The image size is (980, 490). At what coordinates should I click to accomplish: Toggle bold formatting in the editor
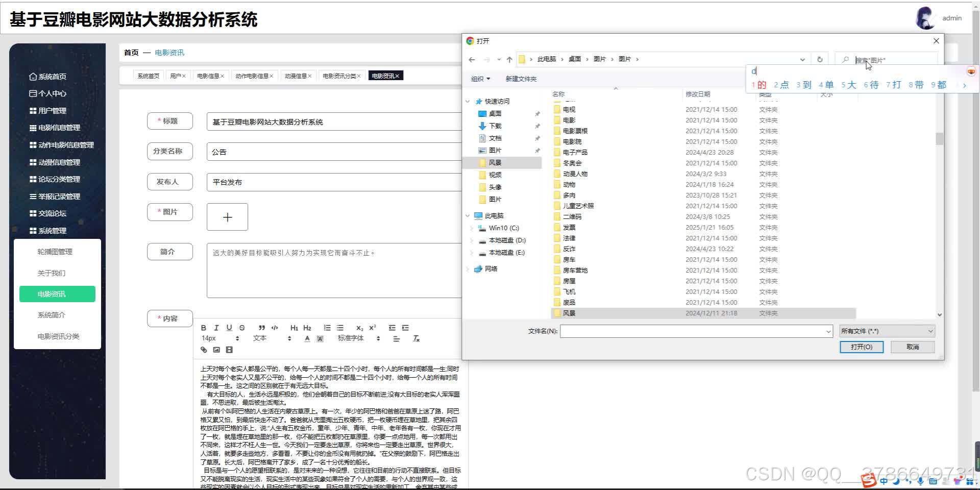[204, 328]
